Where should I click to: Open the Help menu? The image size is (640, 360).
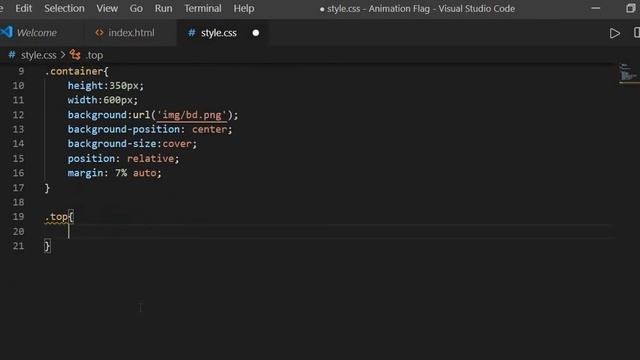(244, 8)
